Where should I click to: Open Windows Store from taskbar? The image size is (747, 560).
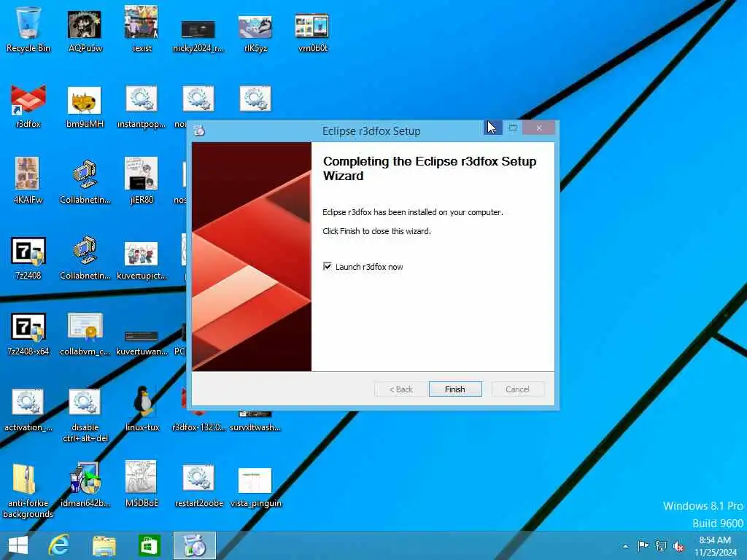point(149,545)
